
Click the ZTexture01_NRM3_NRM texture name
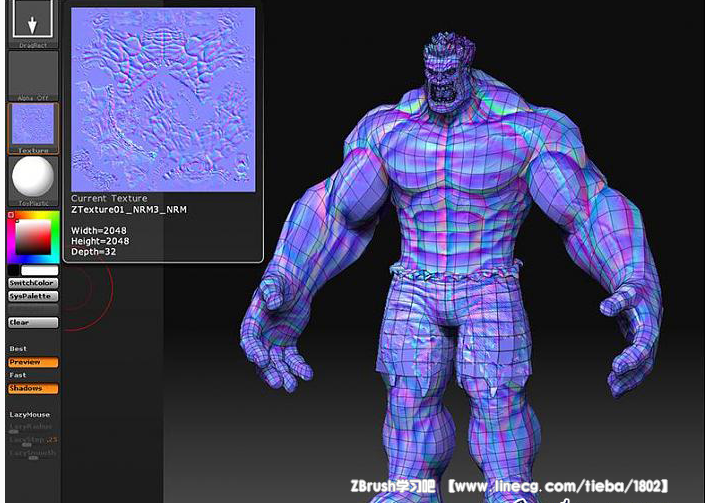point(129,209)
